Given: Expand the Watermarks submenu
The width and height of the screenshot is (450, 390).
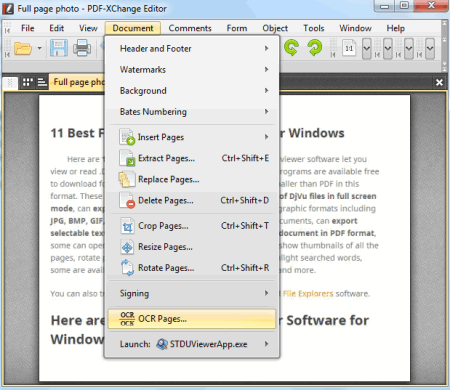Looking at the screenshot, I should coord(192,70).
